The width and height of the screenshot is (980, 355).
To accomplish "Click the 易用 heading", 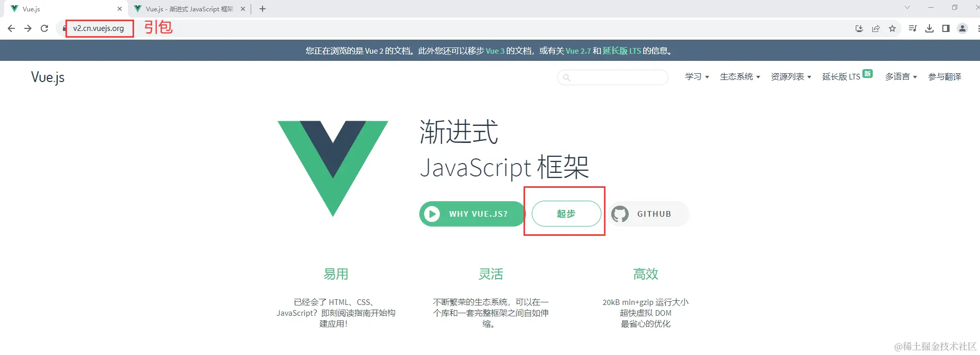I will [x=336, y=274].
